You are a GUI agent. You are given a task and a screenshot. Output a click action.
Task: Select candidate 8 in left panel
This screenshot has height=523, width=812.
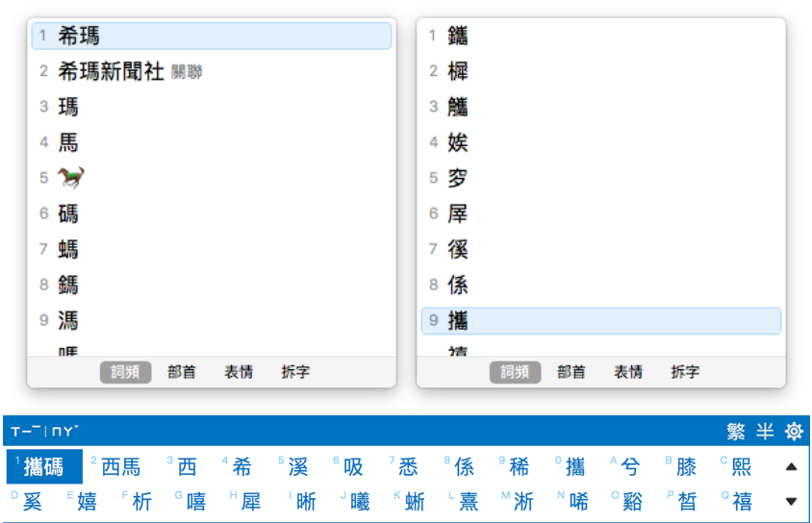[212, 285]
